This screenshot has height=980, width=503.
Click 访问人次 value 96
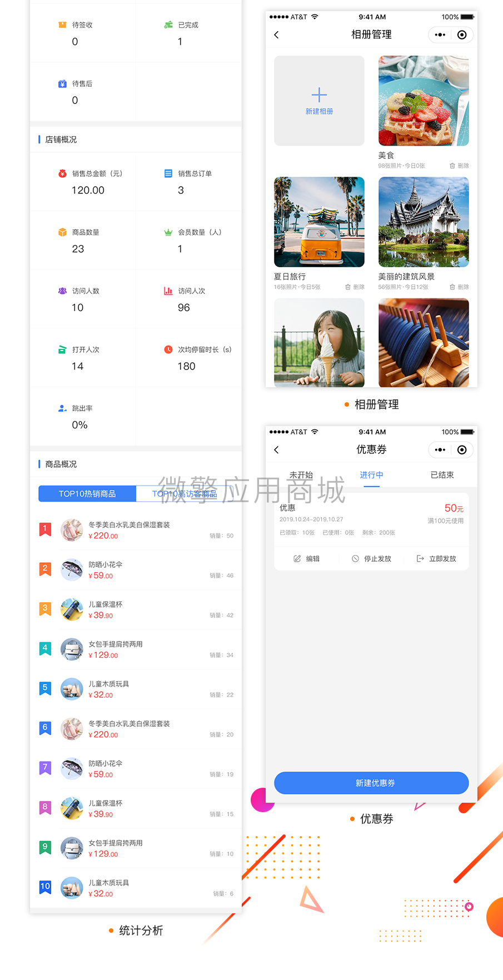point(184,308)
